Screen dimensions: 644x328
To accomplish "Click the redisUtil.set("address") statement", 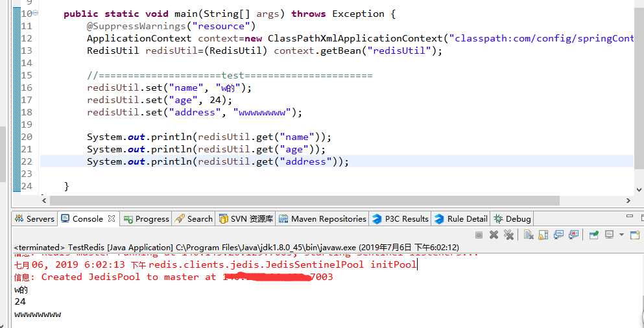I will tap(195, 113).
